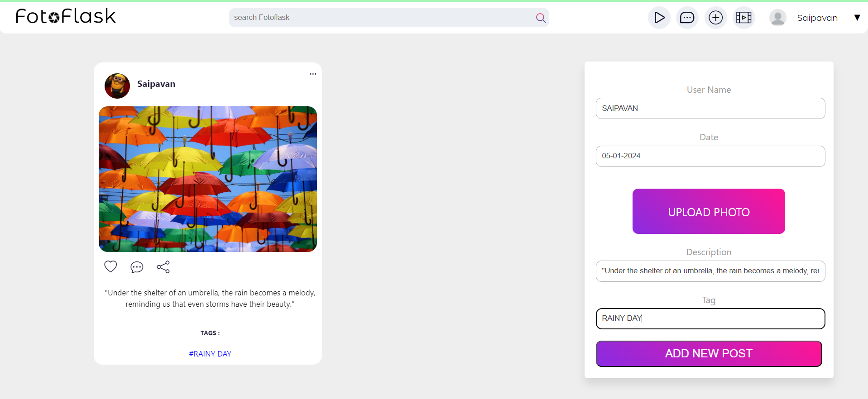Click the Tag input field
Image resolution: width=868 pixels, height=399 pixels.
click(x=710, y=318)
